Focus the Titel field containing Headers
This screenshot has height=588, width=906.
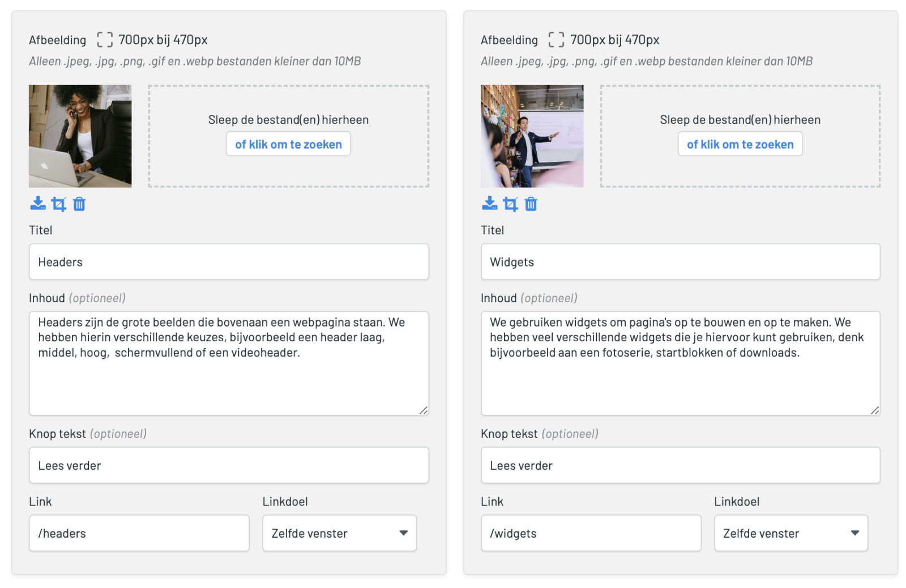[229, 261]
